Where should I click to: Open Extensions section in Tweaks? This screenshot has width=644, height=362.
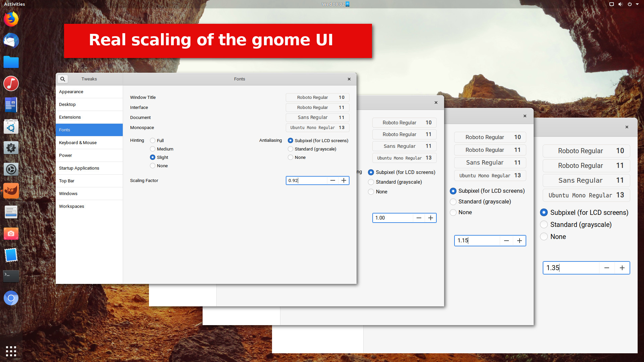(x=89, y=117)
